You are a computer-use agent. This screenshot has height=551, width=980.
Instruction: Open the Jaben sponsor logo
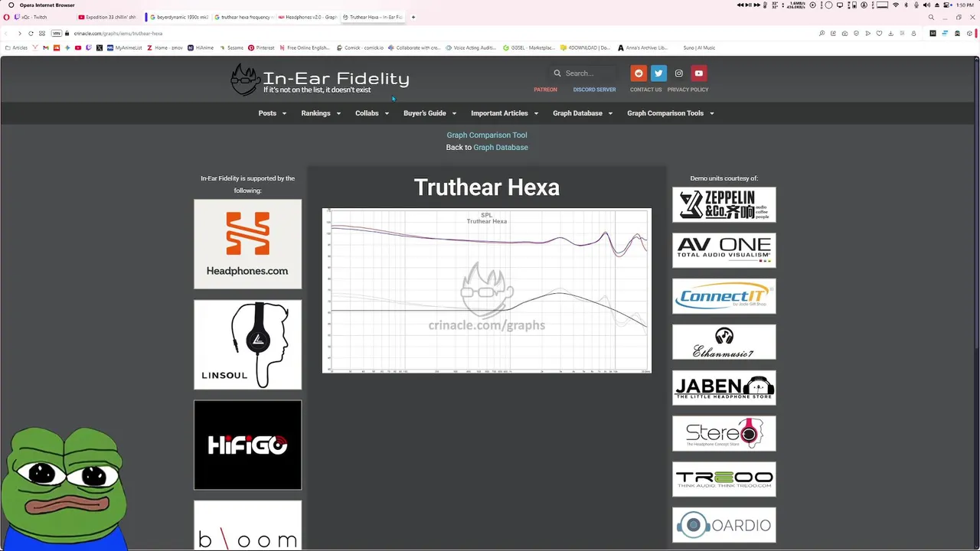coord(724,388)
